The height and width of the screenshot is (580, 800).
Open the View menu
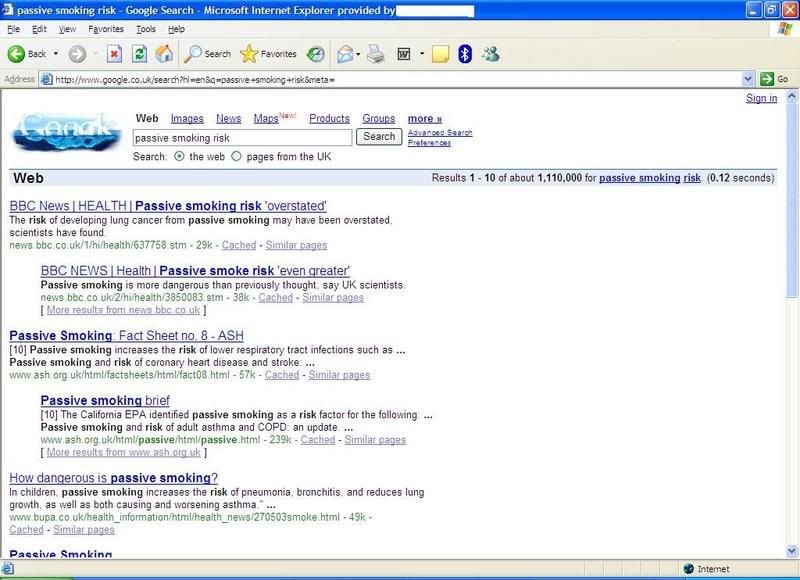(x=67, y=29)
